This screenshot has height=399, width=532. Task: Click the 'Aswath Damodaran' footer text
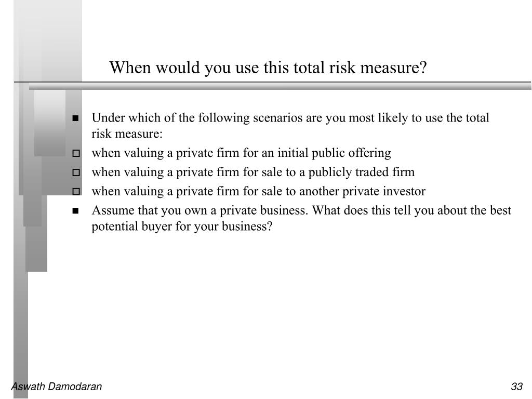click(56, 387)
